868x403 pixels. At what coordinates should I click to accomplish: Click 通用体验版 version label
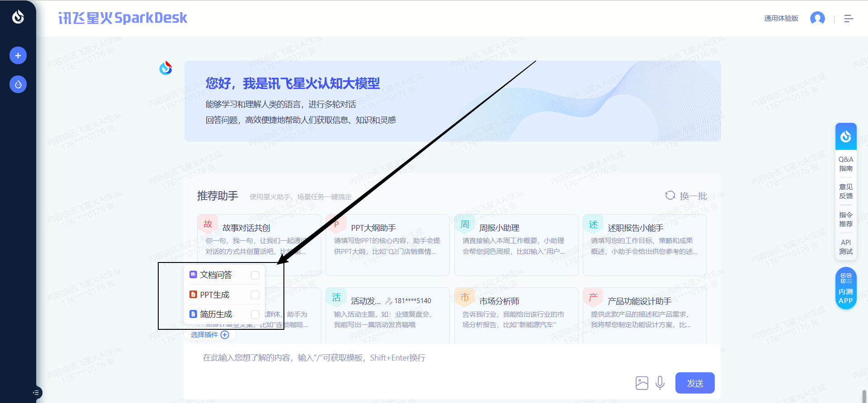781,19
